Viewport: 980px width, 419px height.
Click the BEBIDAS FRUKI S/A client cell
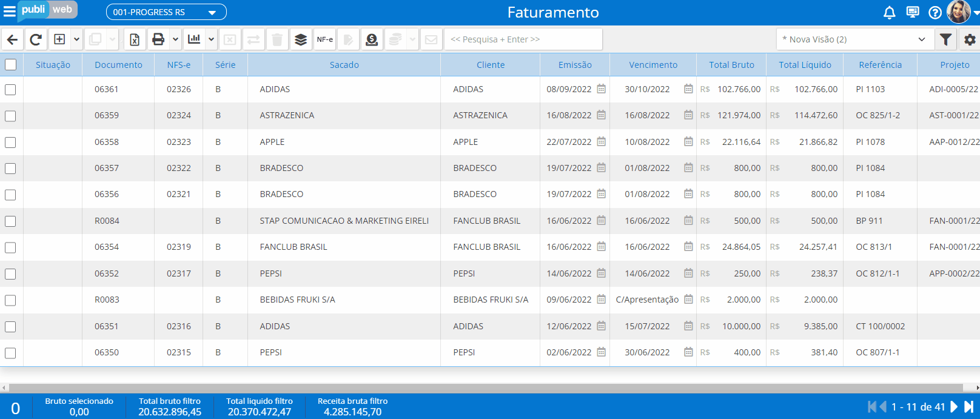[x=491, y=300]
